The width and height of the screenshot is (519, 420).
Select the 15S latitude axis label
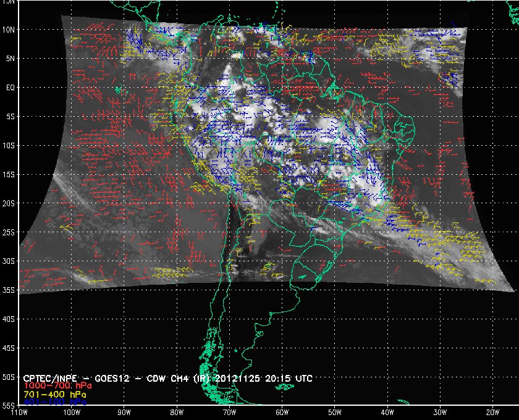point(10,175)
